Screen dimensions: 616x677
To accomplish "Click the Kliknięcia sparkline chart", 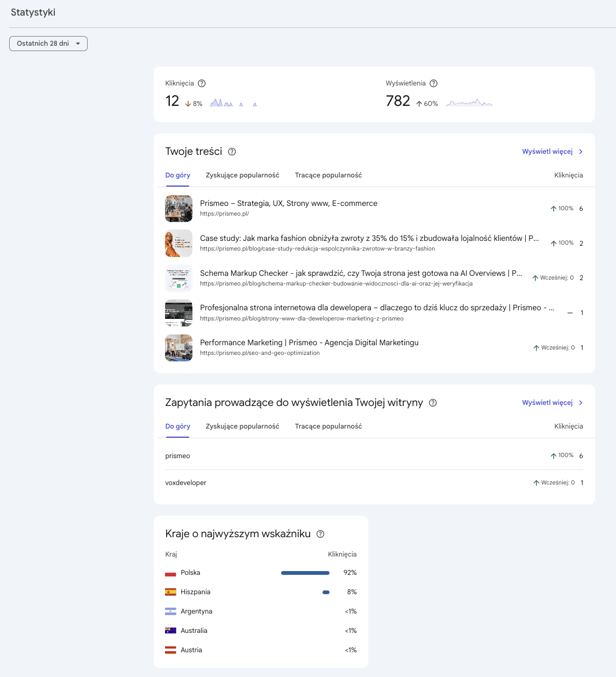I will [233, 102].
